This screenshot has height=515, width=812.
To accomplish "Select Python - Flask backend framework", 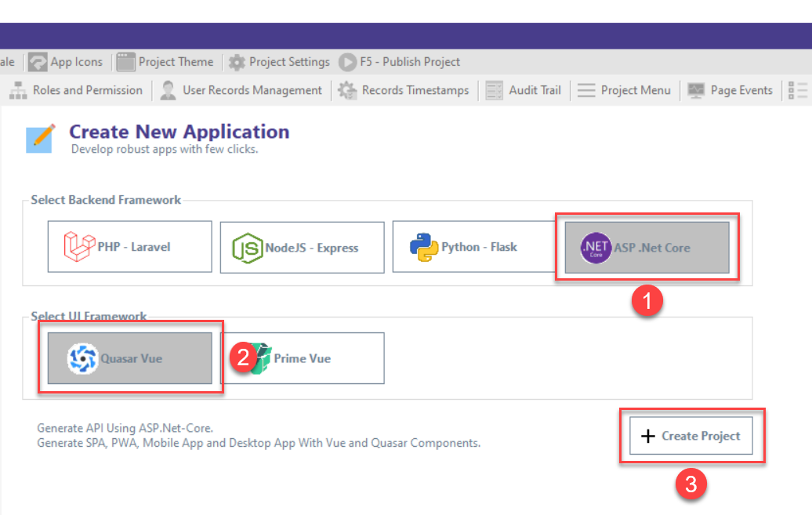I will click(x=473, y=247).
